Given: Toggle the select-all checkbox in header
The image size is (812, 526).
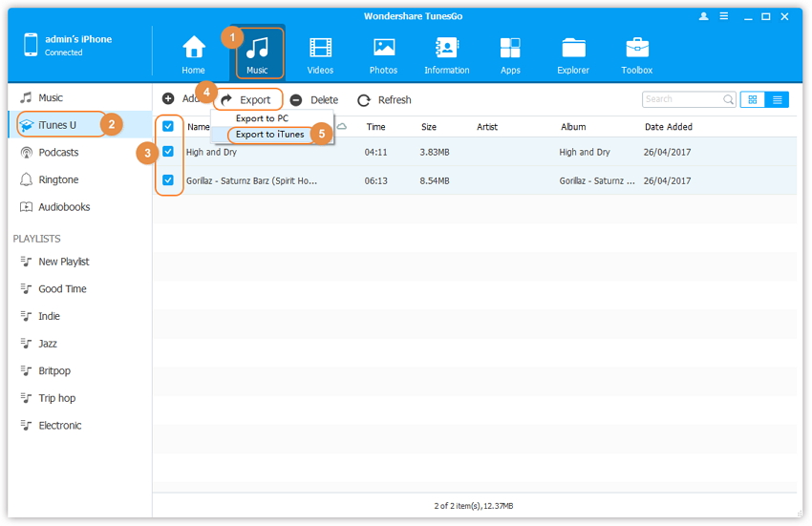Looking at the screenshot, I should click(168, 126).
